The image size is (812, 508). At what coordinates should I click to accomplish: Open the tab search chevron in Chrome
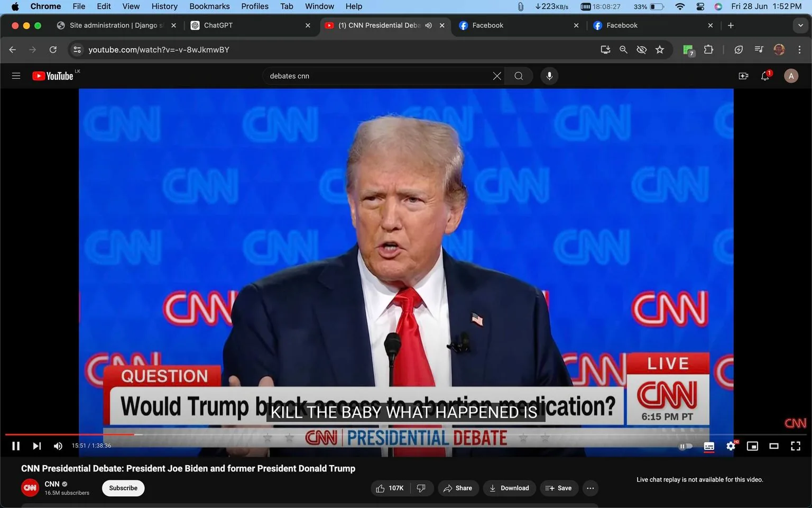(800, 25)
